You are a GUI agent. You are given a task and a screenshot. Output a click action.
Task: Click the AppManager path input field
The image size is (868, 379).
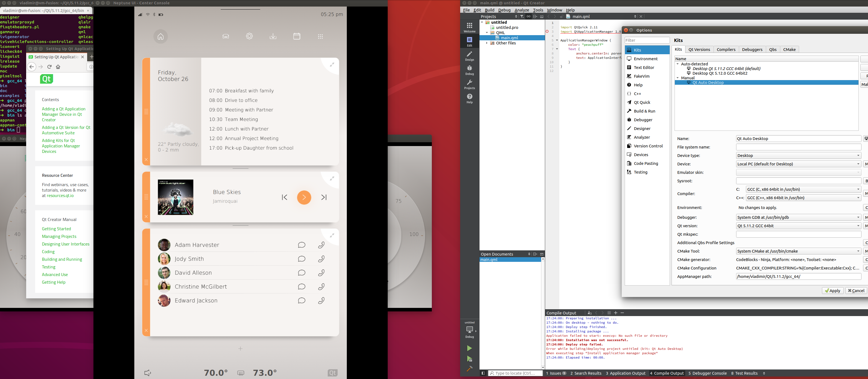(798, 276)
